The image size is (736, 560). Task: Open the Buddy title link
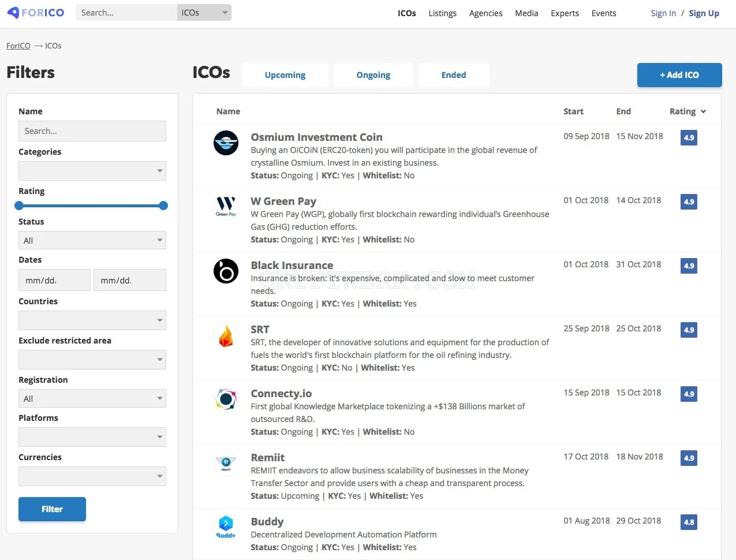click(267, 521)
